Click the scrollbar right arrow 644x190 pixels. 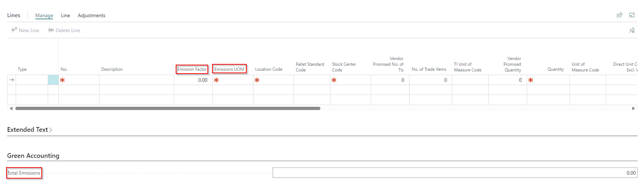click(x=633, y=108)
